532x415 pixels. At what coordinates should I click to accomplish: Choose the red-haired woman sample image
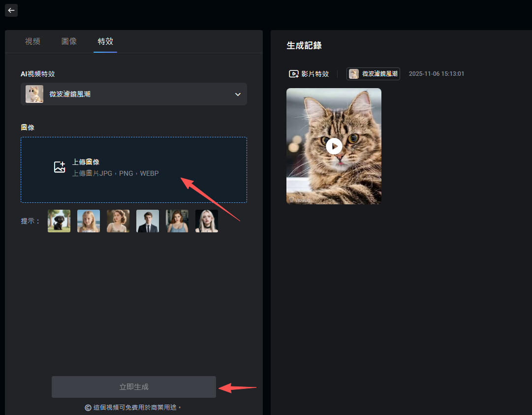click(177, 221)
